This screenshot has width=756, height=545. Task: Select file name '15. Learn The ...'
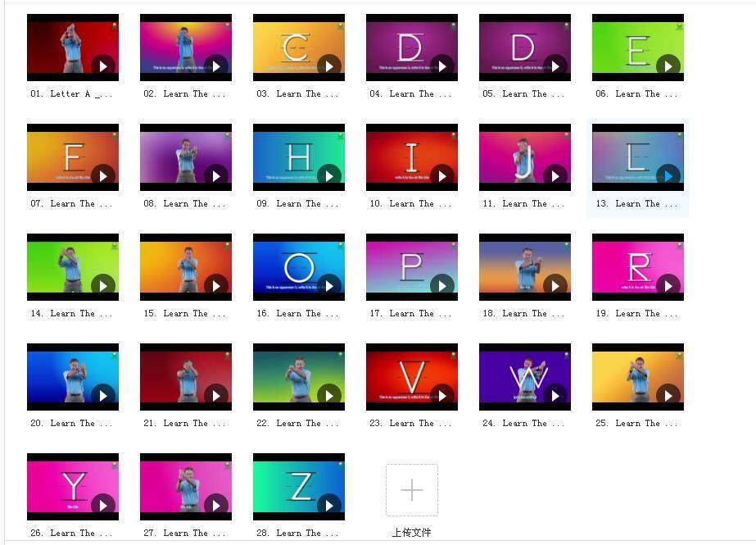click(x=184, y=314)
